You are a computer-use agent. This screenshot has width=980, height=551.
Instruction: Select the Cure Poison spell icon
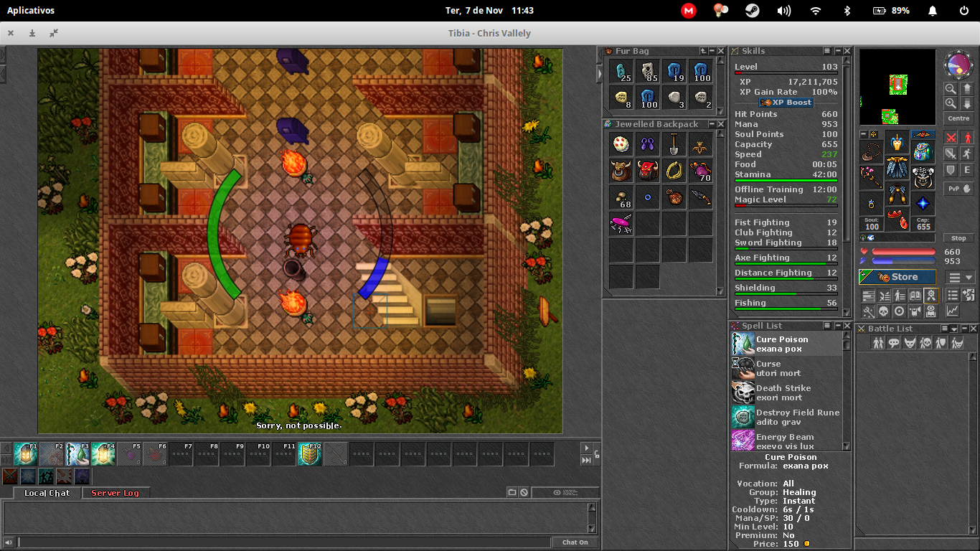coord(743,343)
